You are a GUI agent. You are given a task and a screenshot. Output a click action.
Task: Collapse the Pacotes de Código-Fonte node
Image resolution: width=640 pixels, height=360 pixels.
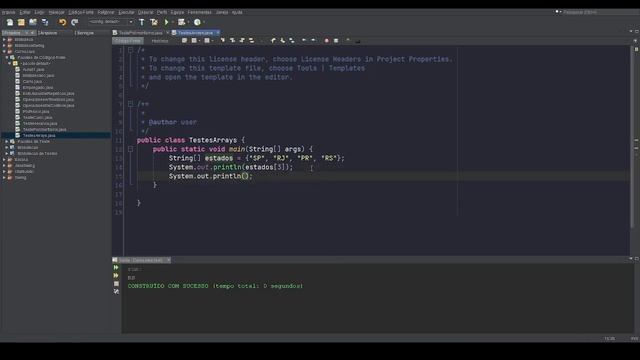tap(7, 58)
